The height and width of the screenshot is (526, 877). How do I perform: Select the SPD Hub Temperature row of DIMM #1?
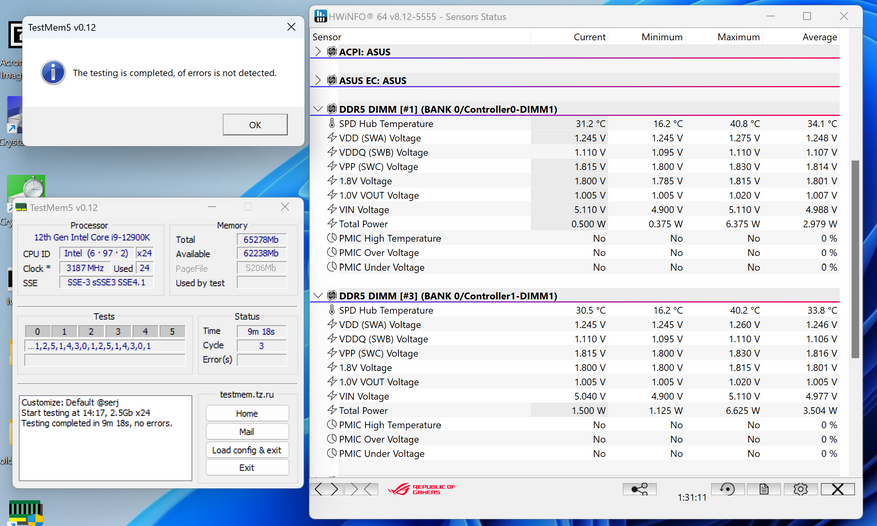[385, 123]
